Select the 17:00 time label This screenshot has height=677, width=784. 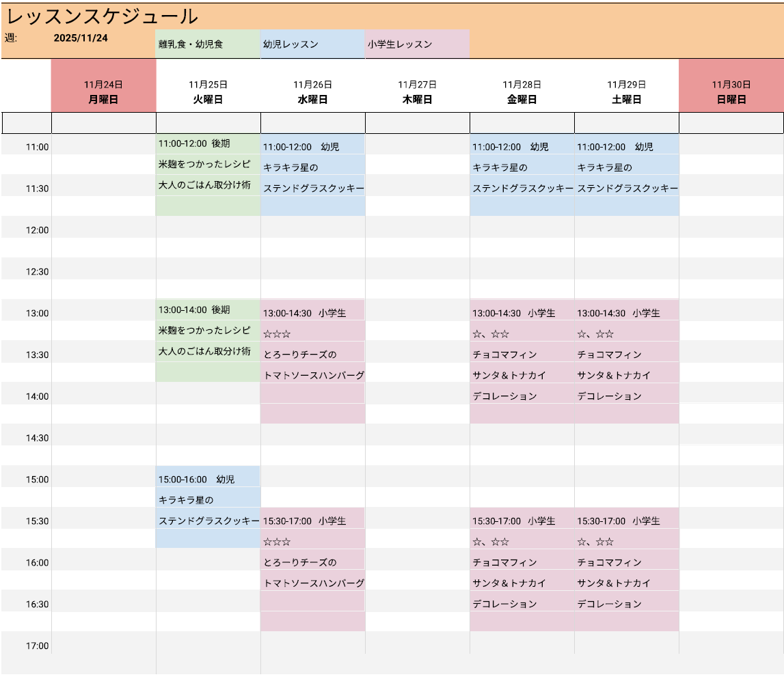click(x=37, y=646)
